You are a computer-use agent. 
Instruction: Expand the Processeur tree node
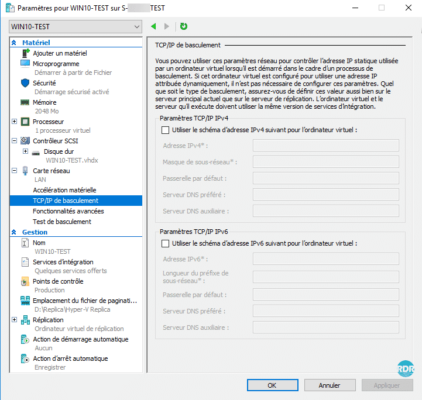(14, 121)
